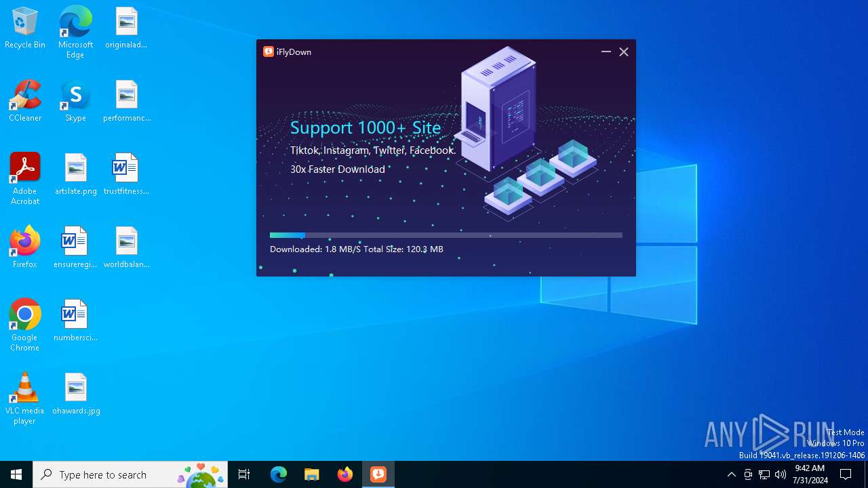This screenshot has width=868, height=488.
Task: Open the taskbar clock and date
Action: click(x=810, y=474)
